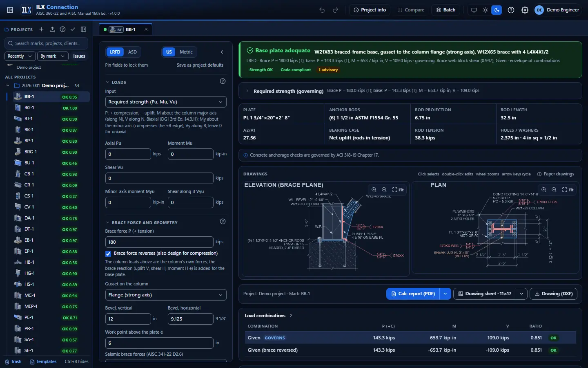Uncheck Brace force reverses checkbox
Viewport: 588px width, 368px height.
click(x=108, y=254)
